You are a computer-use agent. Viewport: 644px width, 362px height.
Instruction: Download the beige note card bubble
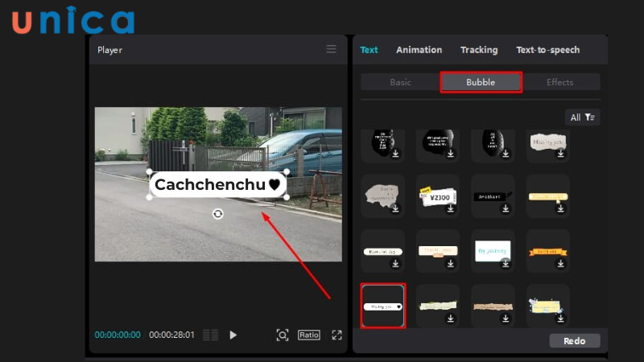[x=451, y=264]
